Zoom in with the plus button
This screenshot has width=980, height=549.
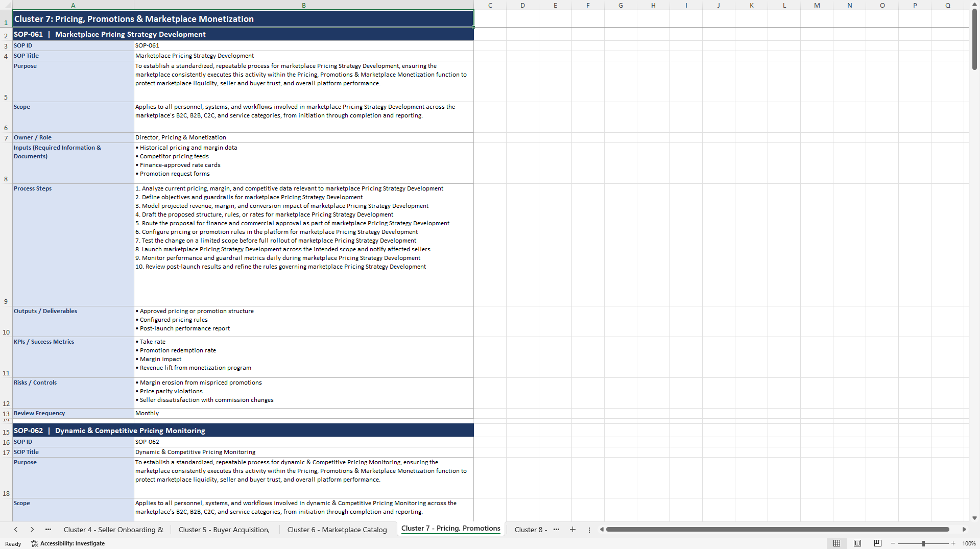click(x=953, y=543)
